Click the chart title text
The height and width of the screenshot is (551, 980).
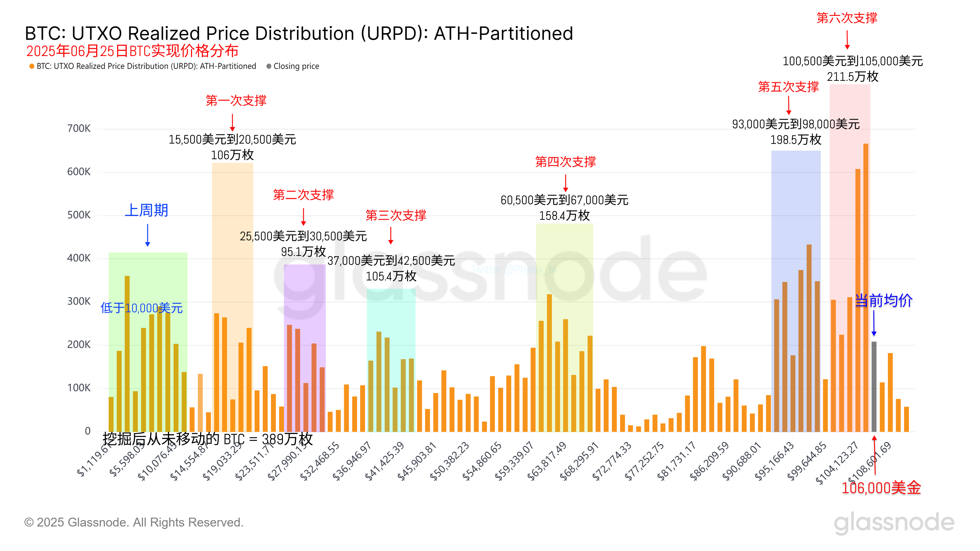[299, 33]
